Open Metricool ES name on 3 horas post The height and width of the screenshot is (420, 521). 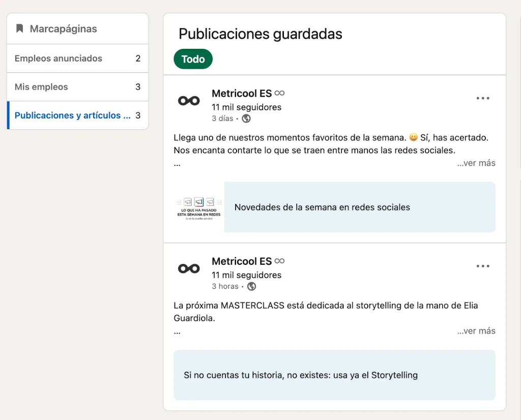pyautogui.click(x=242, y=261)
